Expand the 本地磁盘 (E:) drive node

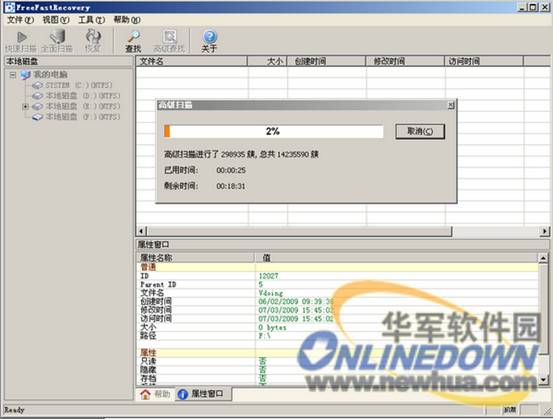tap(25, 106)
